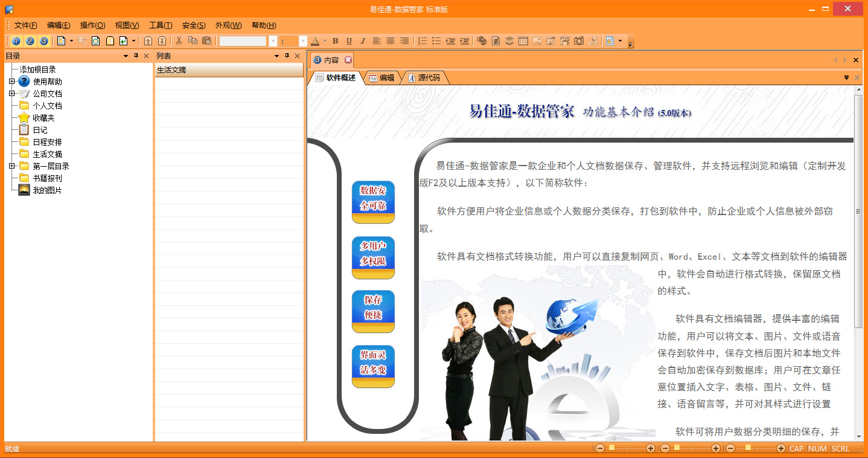Click the camera screenshot icon in toolbar
The width and height of the screenshot is (868, 458).
click(579, 41)
